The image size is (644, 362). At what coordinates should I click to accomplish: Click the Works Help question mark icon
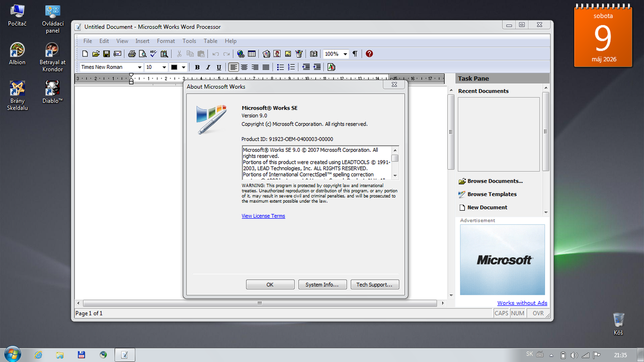point(369,54)
